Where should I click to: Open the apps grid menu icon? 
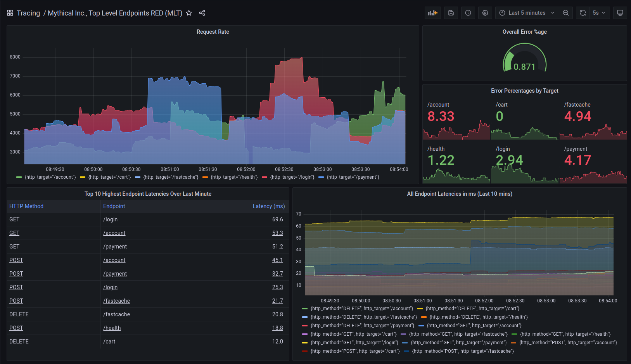point(10,12)
